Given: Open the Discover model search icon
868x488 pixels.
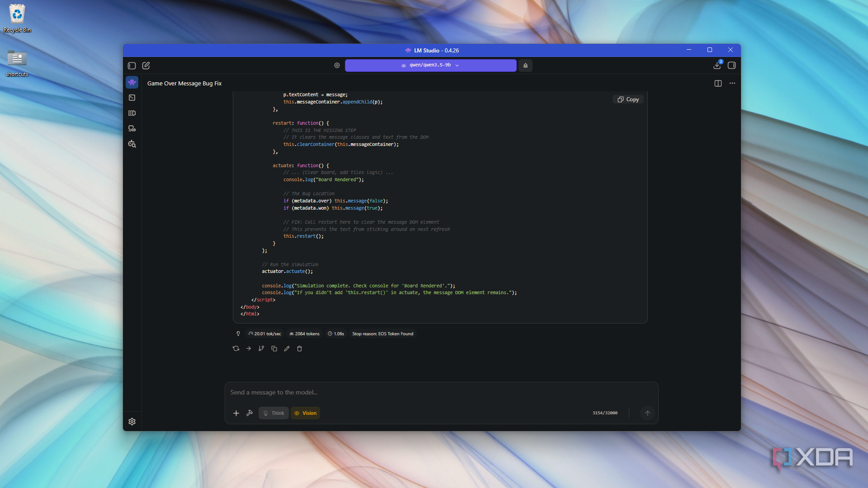Looking at the screenshot, I should (x=132, y=144).
